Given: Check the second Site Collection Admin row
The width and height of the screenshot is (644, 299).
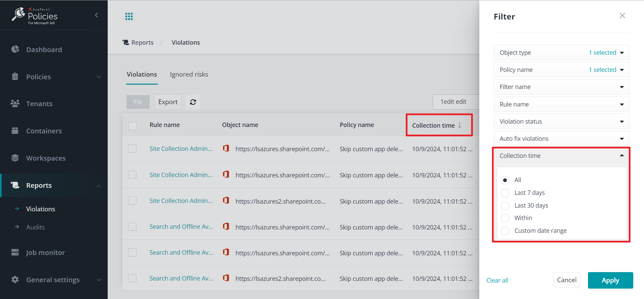Looking at the screenshot, I should click(132, 175).
